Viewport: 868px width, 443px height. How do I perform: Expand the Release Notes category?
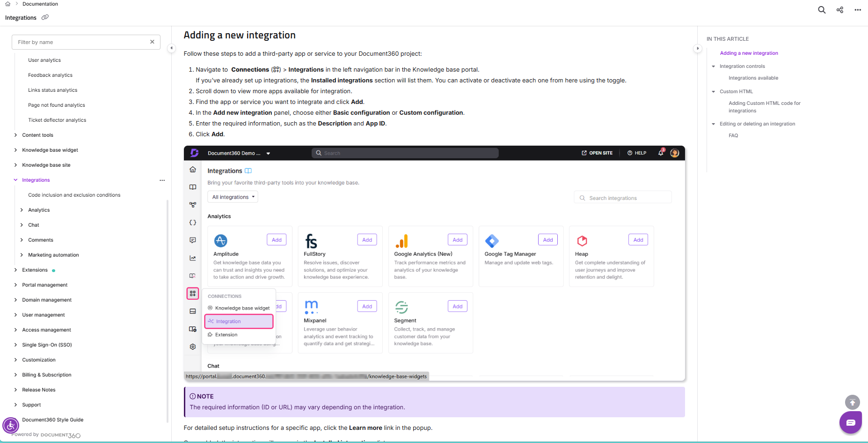click(x=16, y=390)
